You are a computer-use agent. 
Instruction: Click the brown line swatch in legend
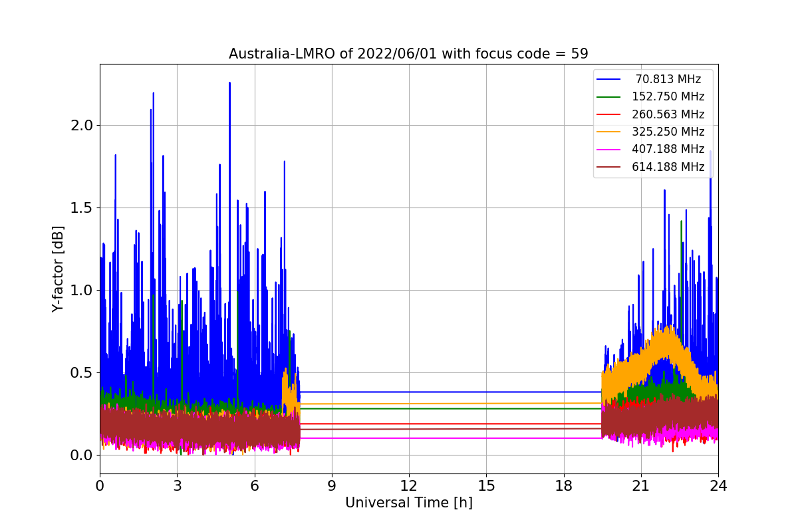point(609,167)
